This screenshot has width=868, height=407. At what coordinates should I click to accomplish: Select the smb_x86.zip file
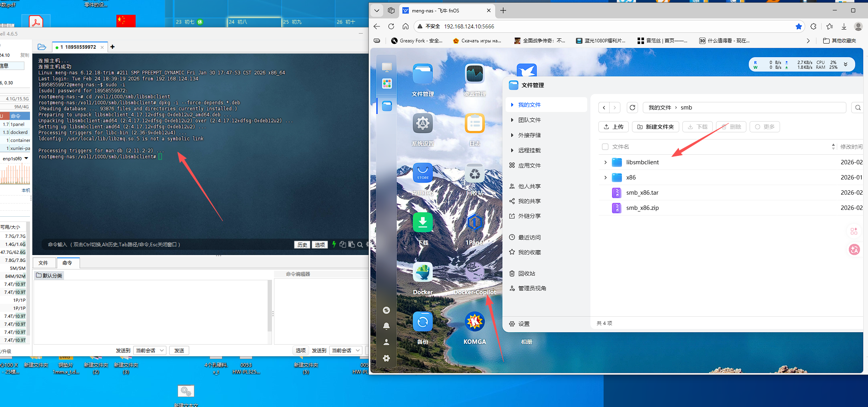(x=642, y=208)
